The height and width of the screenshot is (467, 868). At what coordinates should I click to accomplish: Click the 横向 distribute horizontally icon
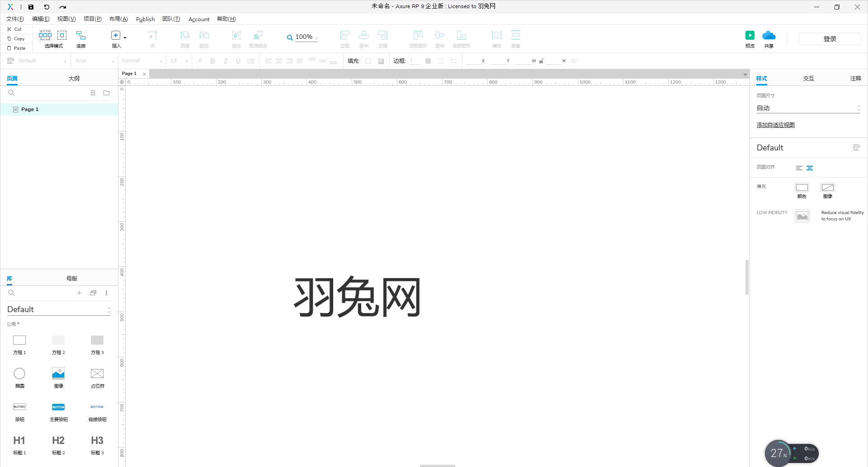click(497, 35)
